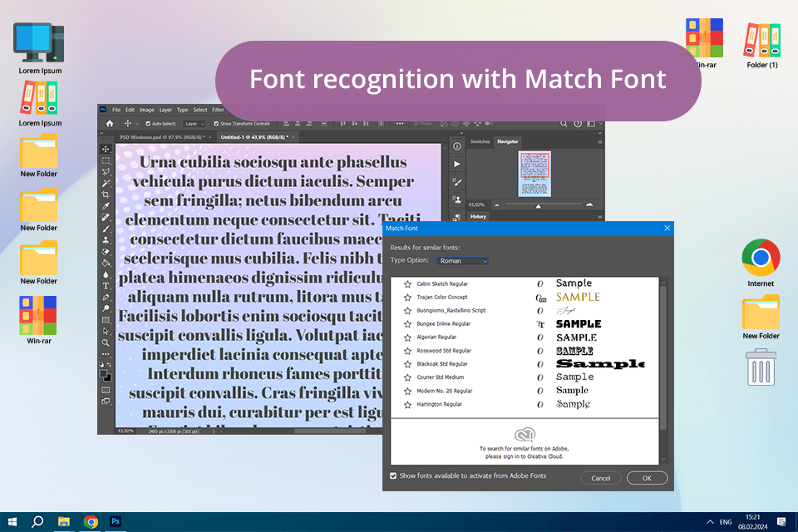Image resolution: width=798 pixels, height=532 pixels.
Task: Select Modern No. 20 Regular font result
Action: click(525, 391)
